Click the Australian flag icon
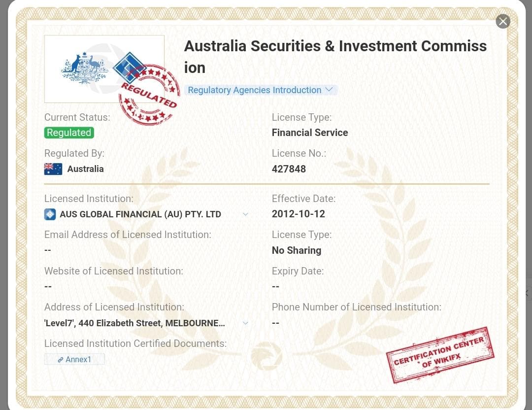 pos(53,169)
